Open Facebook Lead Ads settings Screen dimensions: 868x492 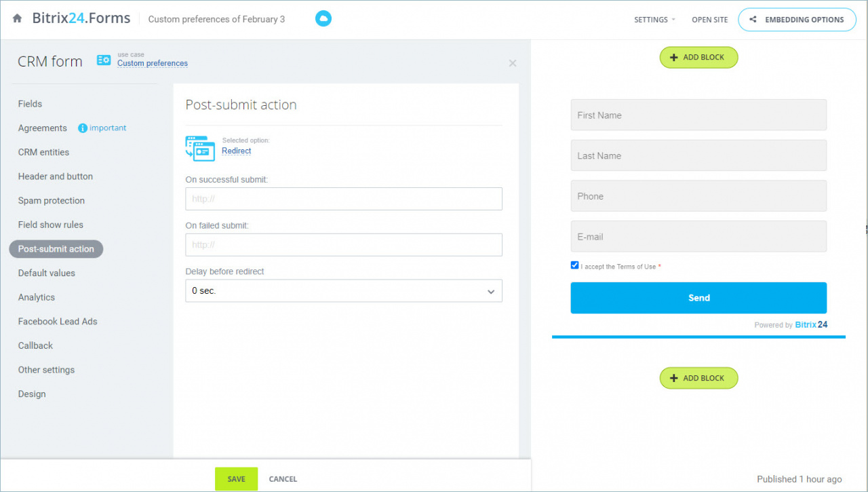[58, 322]
